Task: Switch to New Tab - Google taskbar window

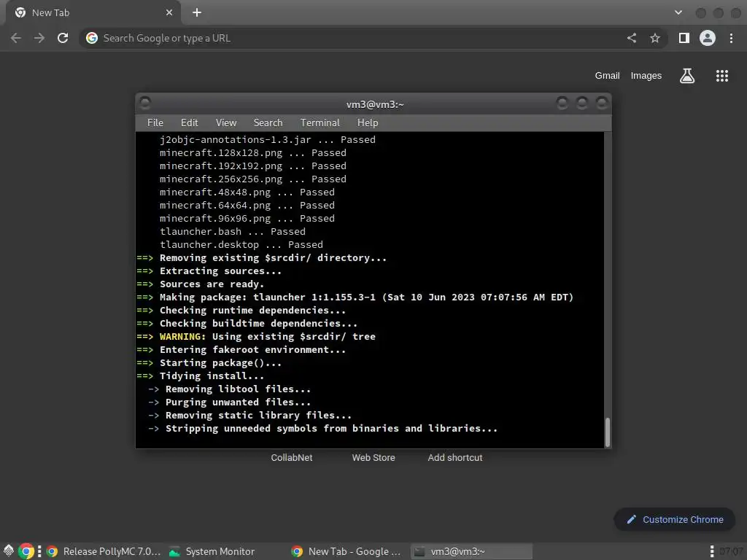Action: (347, 551)
